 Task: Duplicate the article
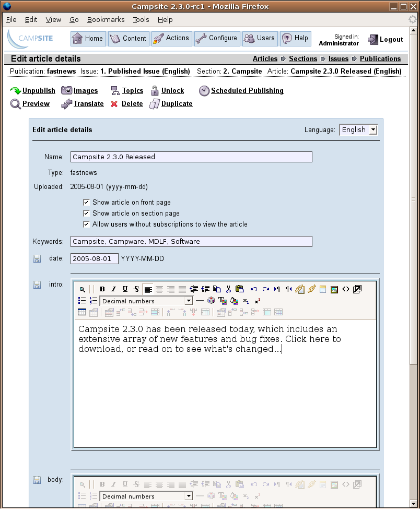point(177,103)
